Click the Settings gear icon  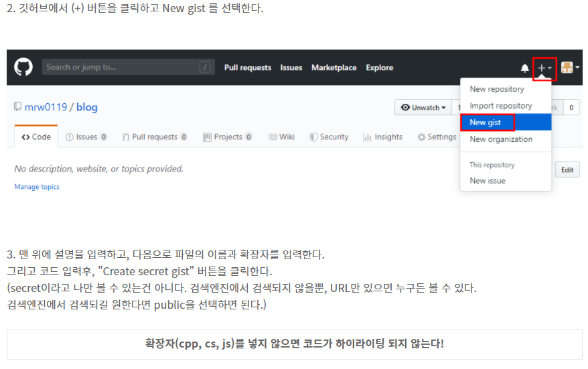421,137
